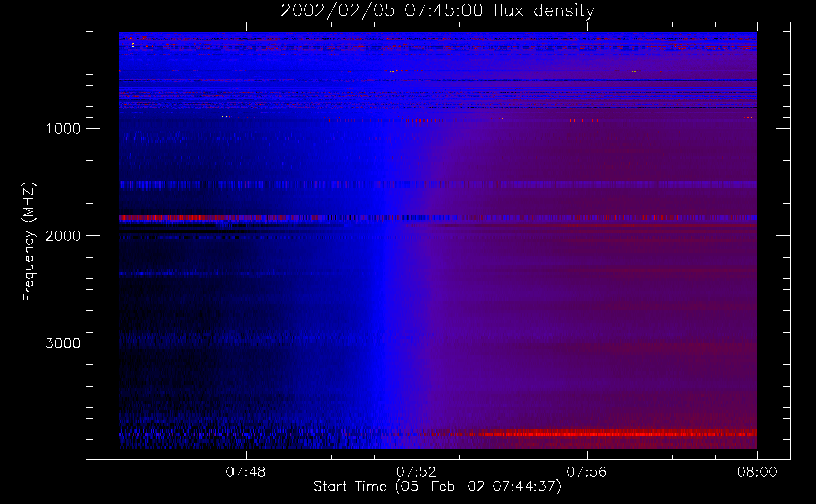Screen dimensions: 816x504
Task: Click the 07:56 time axis label
Action: [x=587, y=472]
